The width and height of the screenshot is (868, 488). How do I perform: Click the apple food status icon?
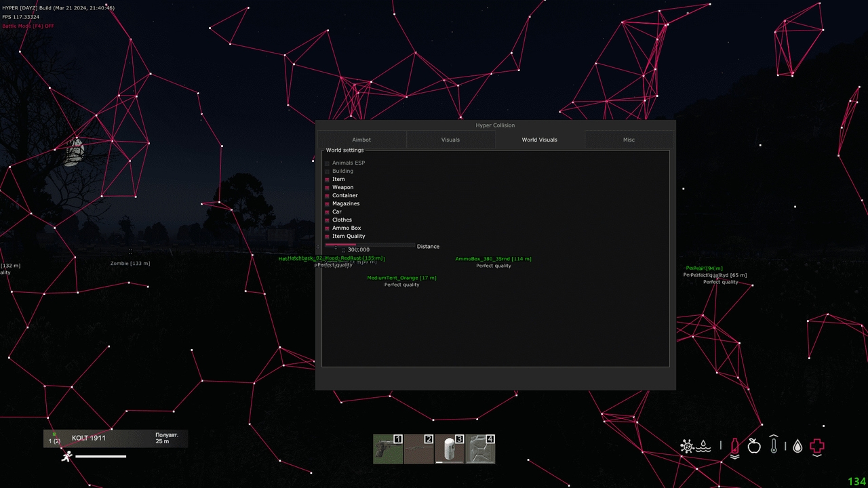(x=753, y=446)
